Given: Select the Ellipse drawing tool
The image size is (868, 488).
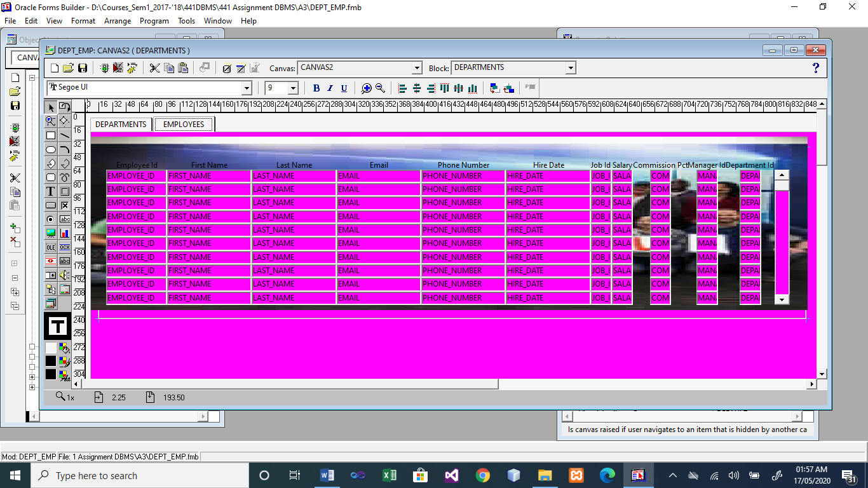Looking at the screenshot, I should point(51,149).
